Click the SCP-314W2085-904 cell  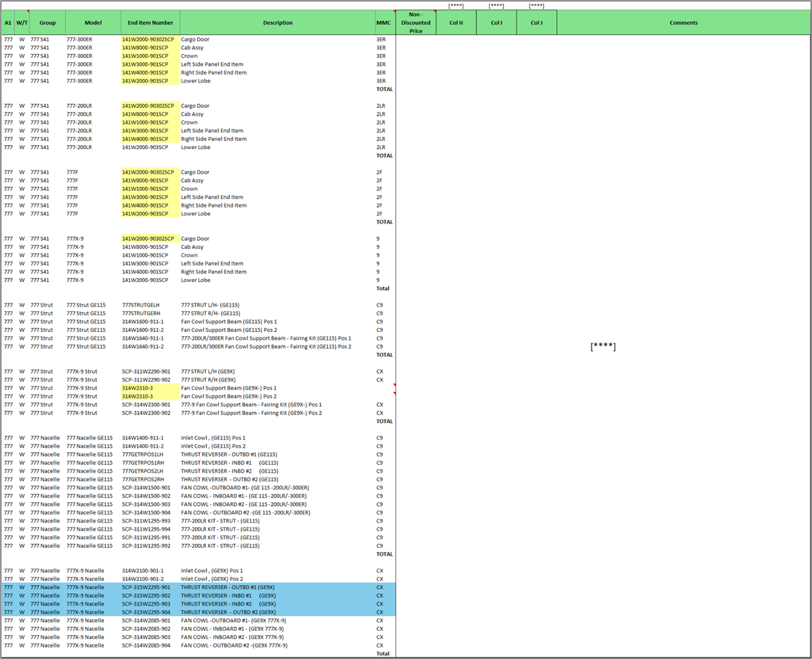(146, 645)
